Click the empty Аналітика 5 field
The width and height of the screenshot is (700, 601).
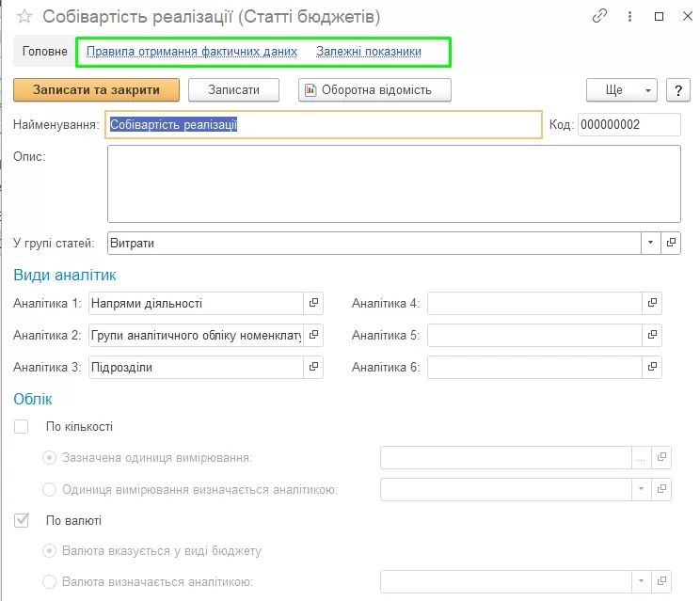click(534, 335)
